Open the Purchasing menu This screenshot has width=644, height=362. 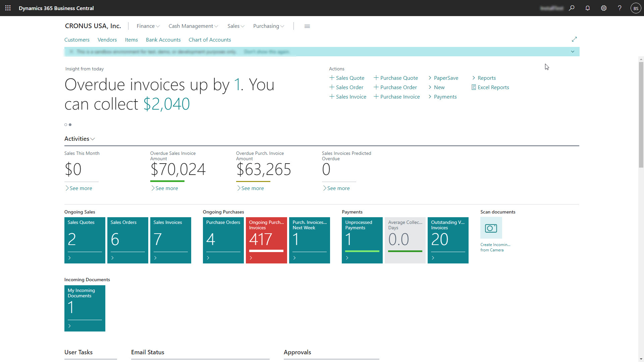[x=268, y=26]
